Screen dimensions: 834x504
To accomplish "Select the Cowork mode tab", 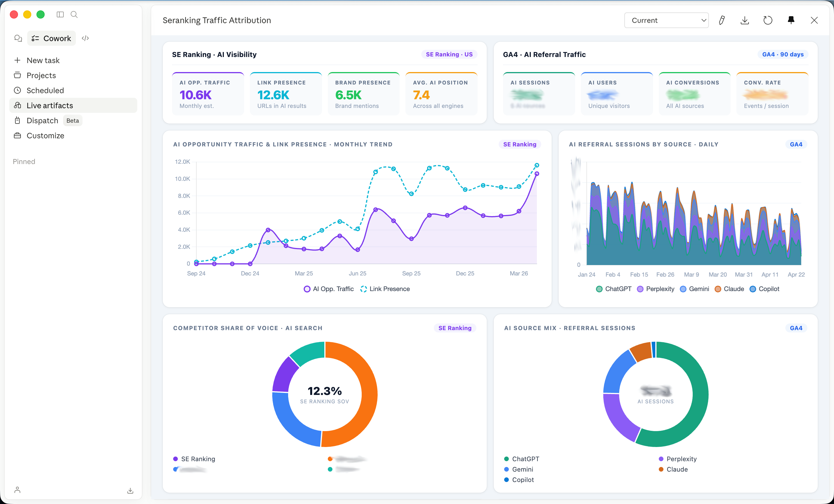I will pyautogui.click(x=52, y=38).
